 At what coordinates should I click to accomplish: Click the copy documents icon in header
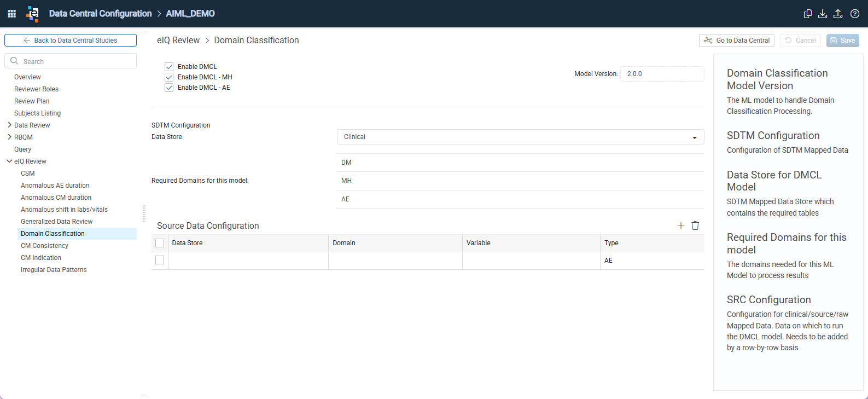(807, 14)
